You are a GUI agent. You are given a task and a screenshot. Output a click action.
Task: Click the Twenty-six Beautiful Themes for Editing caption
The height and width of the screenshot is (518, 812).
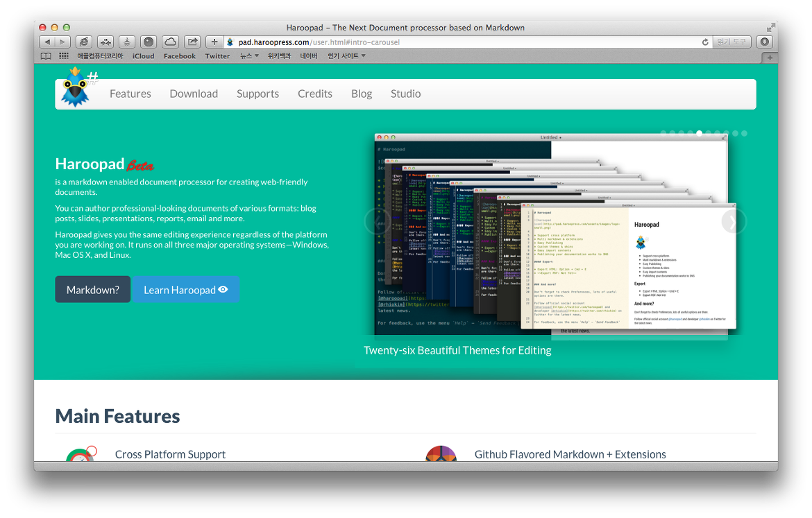coord(457,350)
